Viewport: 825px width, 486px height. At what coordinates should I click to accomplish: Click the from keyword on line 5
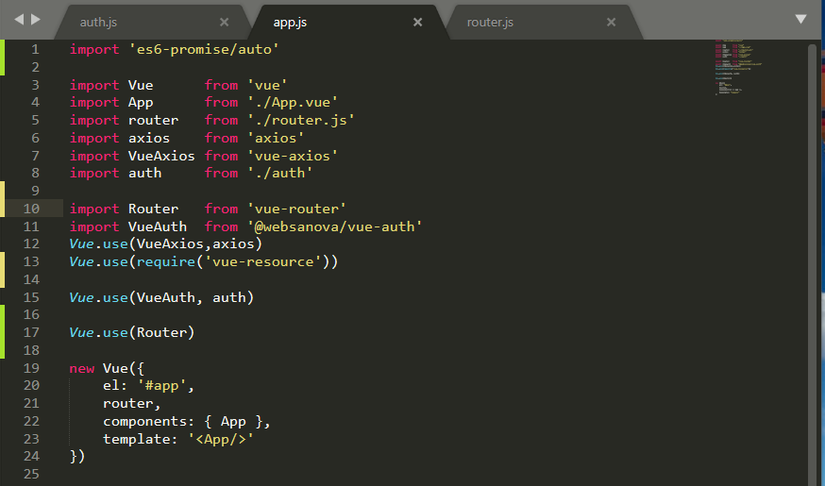(221, 120)
